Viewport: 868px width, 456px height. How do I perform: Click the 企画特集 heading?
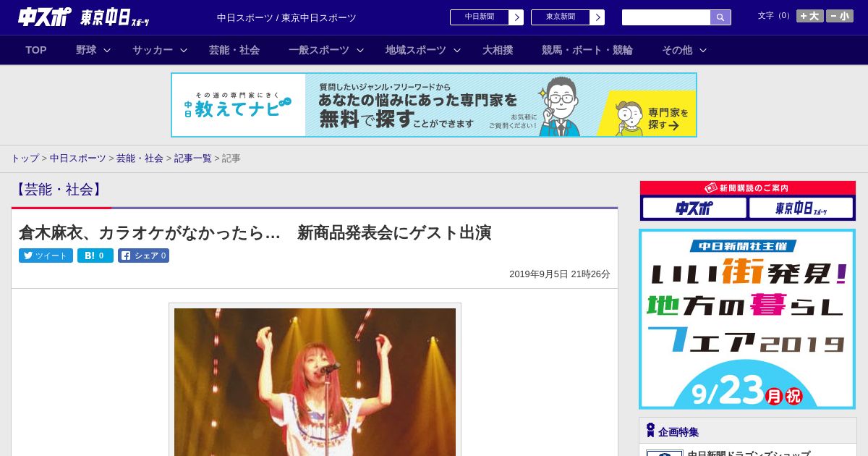tap(678, 432)
